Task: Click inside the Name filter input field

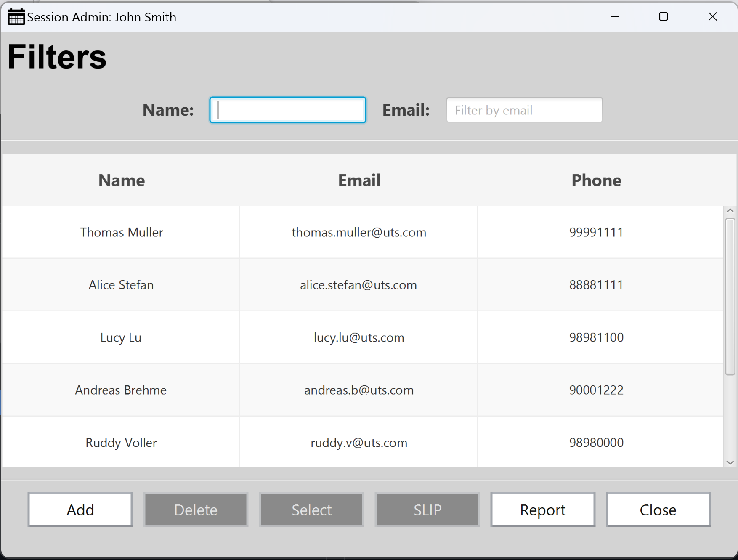Action: [x=287, y=110]
